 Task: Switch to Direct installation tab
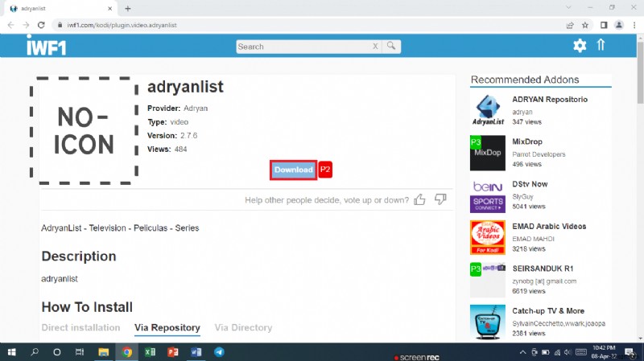point(81,327)
